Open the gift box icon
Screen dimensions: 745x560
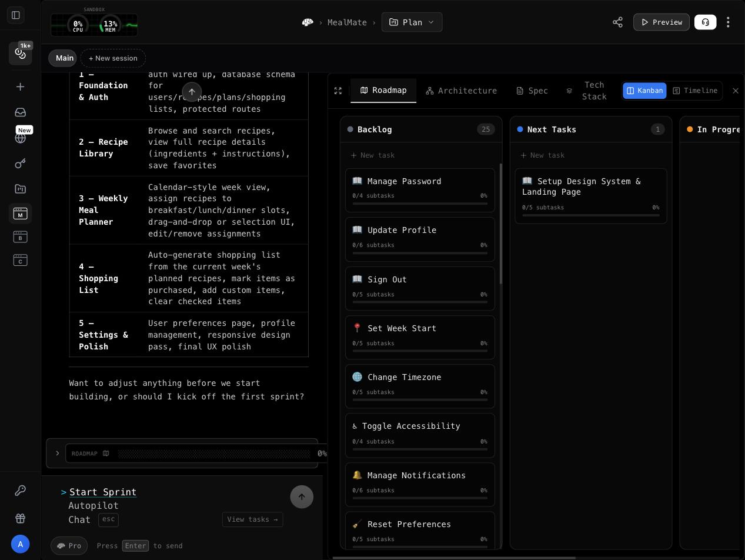tap(20, 518)
